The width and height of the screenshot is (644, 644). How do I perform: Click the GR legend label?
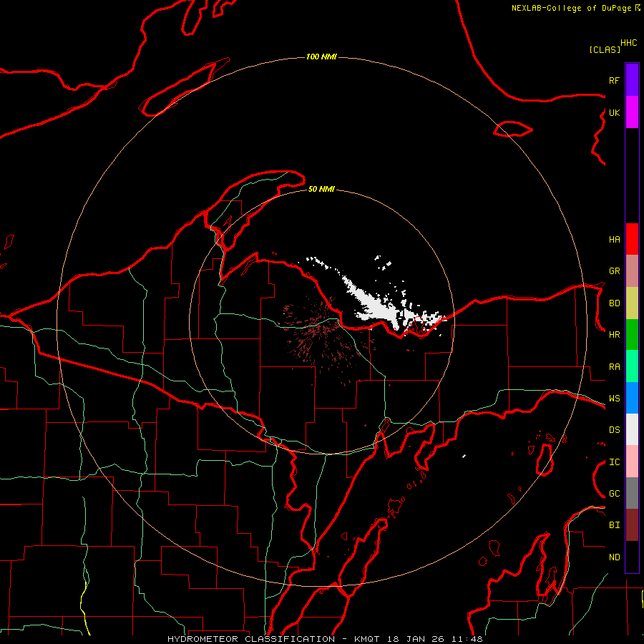click(x=615, y=271)
